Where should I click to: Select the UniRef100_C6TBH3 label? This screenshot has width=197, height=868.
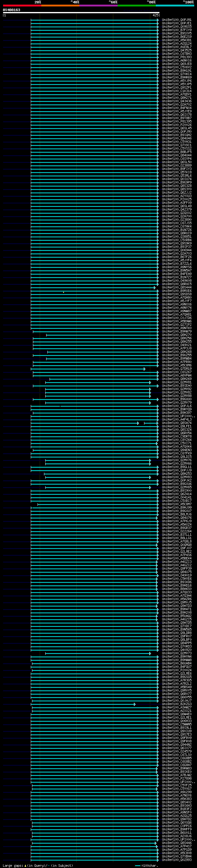coord(177,54)
